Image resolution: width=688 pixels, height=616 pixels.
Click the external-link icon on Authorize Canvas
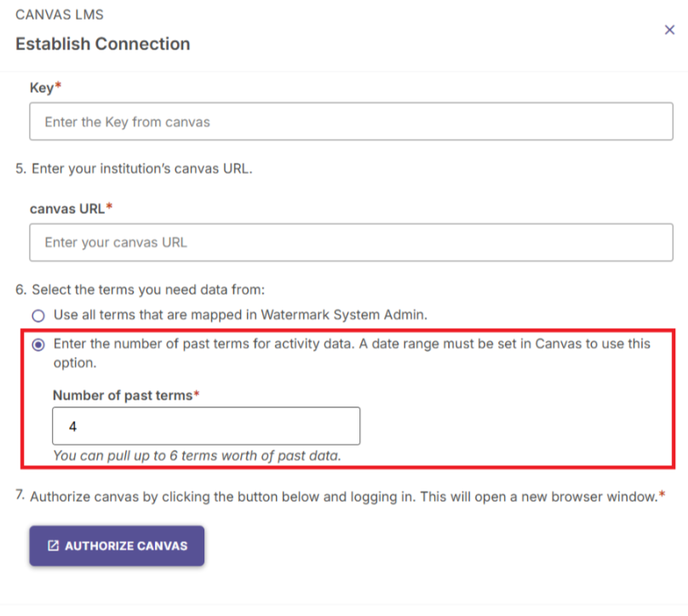coord(53,546)
